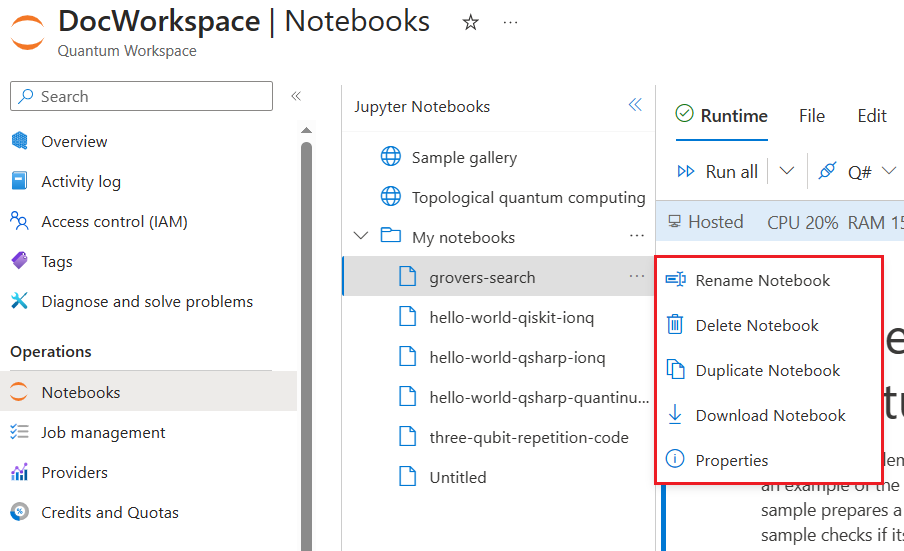Click the CPU 20% usage readout
Screen dimensions: 904x551
(x=803, y=222)
